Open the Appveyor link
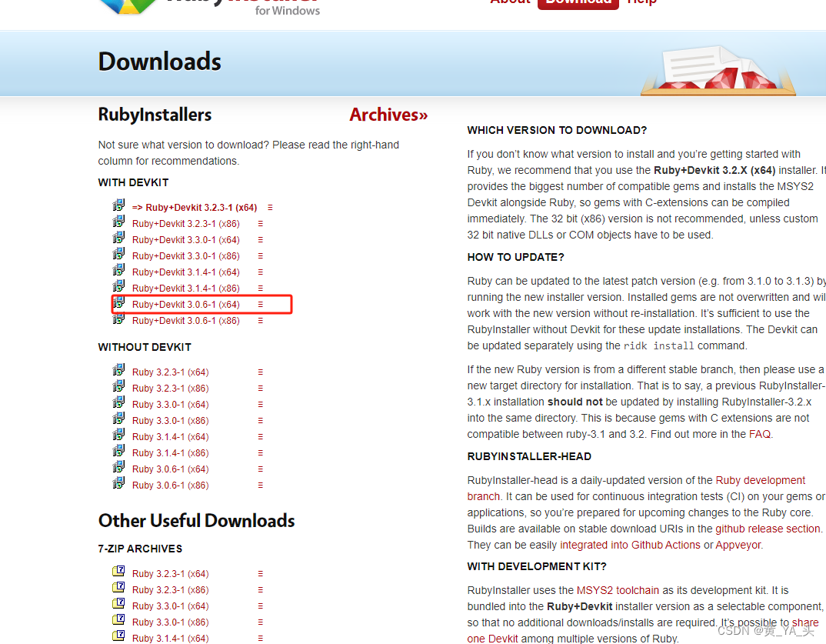This screenshot has height=644, width=826. coord(738,545)
